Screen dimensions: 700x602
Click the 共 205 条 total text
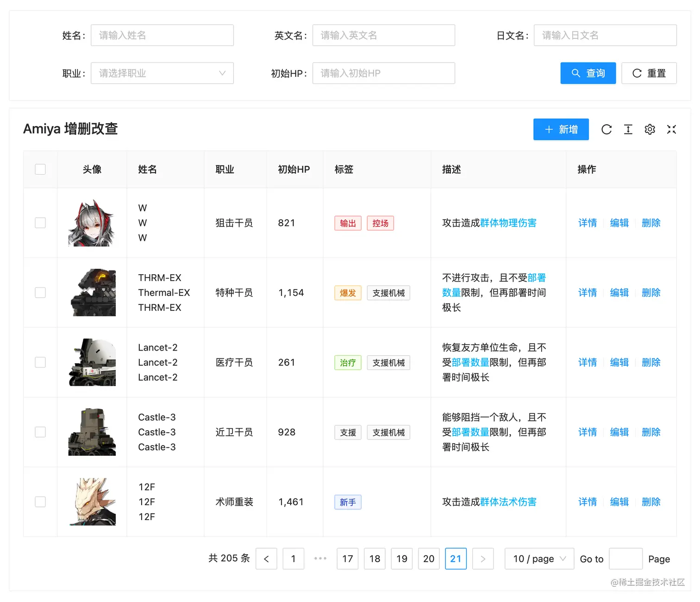(x=229, y=558)
